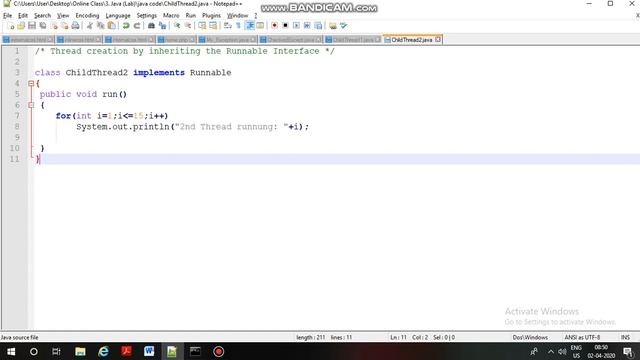Viewport: 640px width, 360px height.
Task: Switch to the ChildThread2.java tab
Action: pyautogui.click(x=411, y=40)
